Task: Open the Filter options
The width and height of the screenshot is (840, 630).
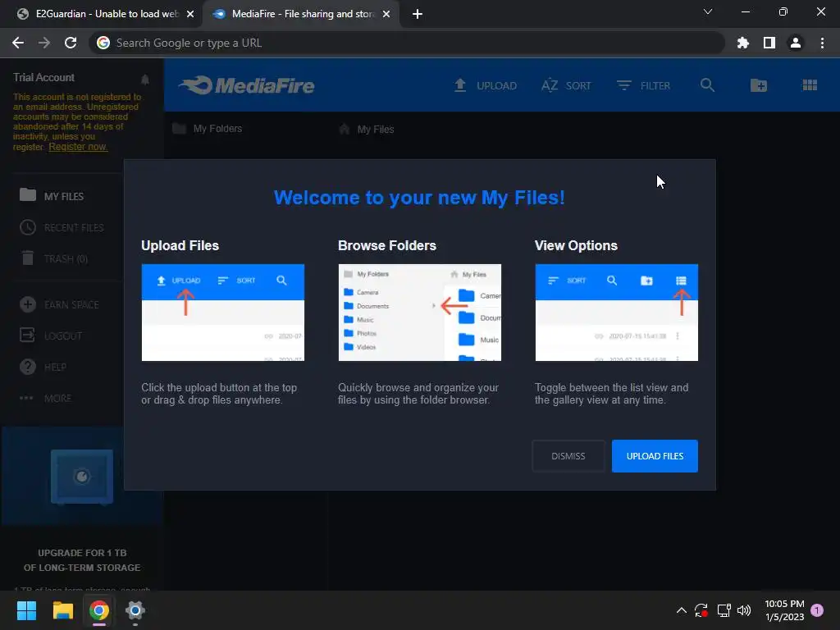Action: tap(643, 85)
